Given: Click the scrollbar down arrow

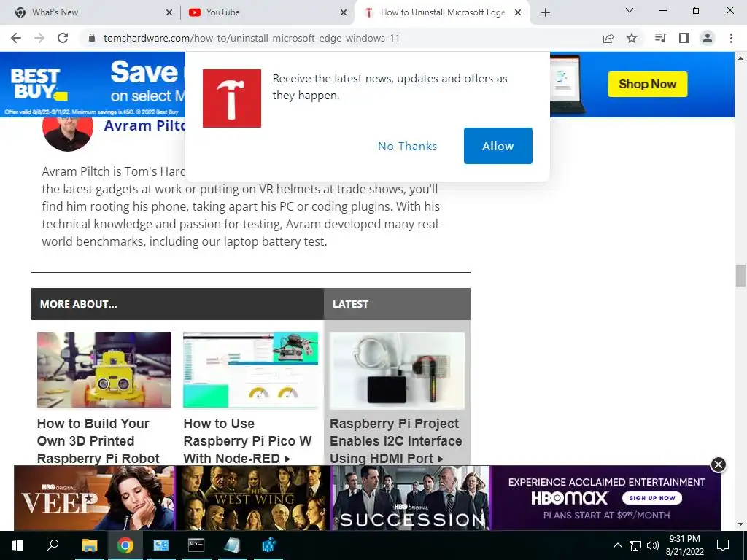Looking at the screenshot, I should point(740,525).
